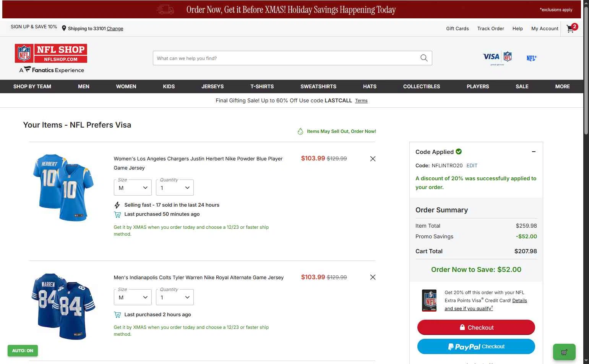
Task: Click the Cart Total $207.98 value
Action: point(526,251)
